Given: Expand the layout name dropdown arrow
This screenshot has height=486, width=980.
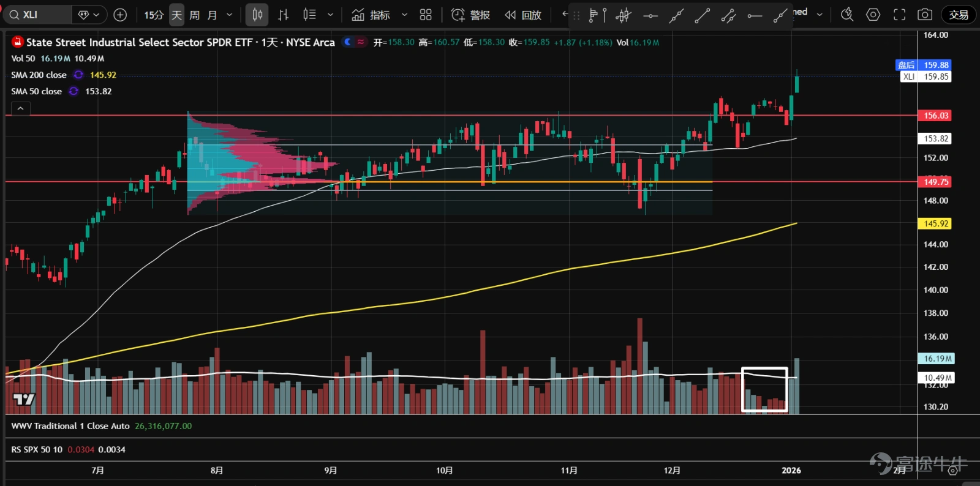Looking at the screenshot, I should (820, 14).
